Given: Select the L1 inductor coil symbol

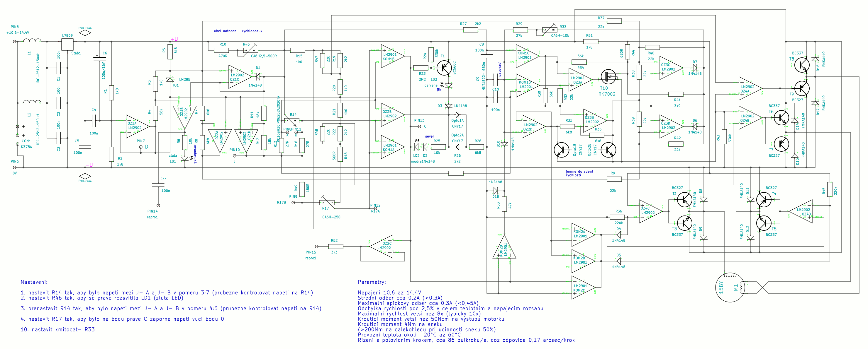Looking at the screenshot, I should [32, 40].
